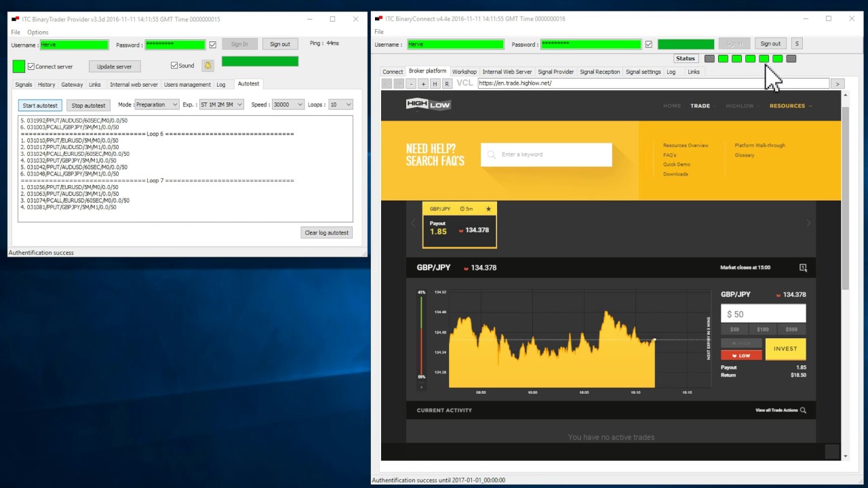
Task: Switch to the Internal web server tab in Provider
Action: [x=134, y=85]
